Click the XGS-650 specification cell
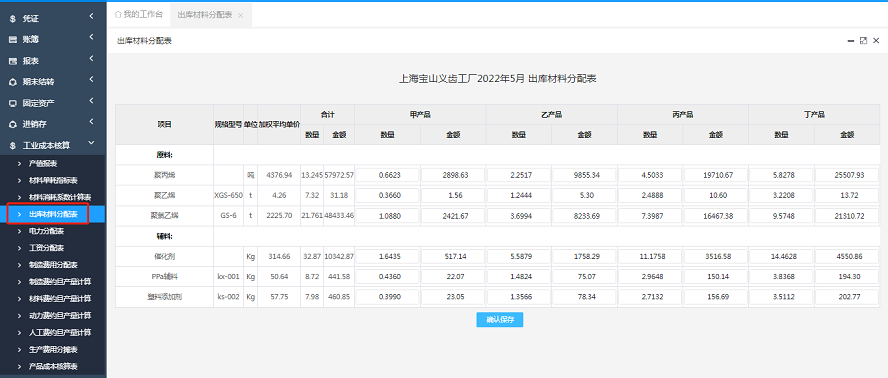 coord(228,196)
